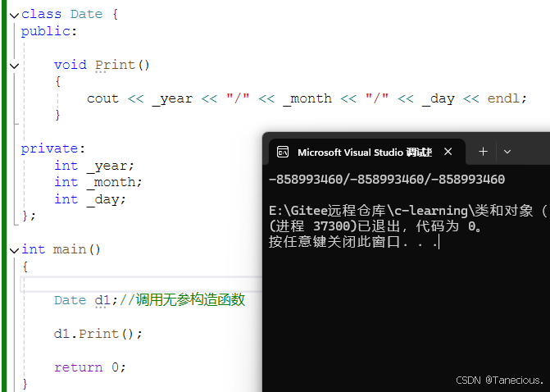Viewport: 550px width, 392px height.
Task: Click the d1.Print(); call statement
Action: point(98,334)
